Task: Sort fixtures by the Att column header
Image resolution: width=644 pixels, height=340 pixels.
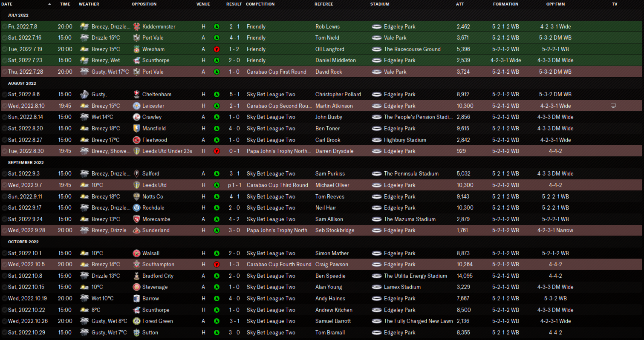Action: click(x=460, y=4)
